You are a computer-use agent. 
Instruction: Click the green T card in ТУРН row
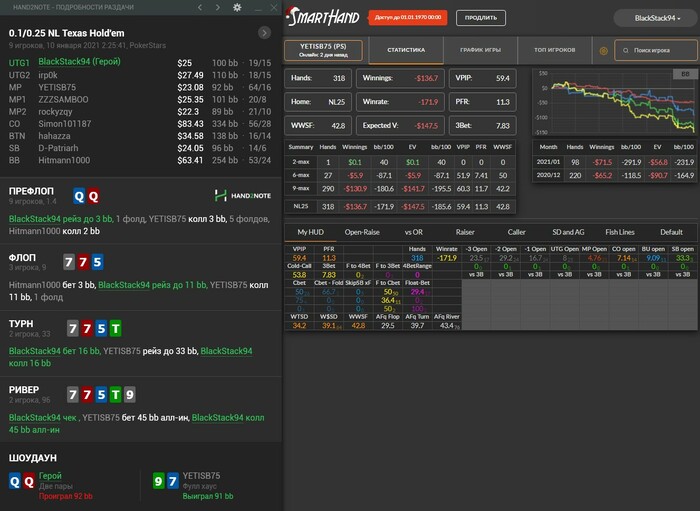(x=116, y=329)
